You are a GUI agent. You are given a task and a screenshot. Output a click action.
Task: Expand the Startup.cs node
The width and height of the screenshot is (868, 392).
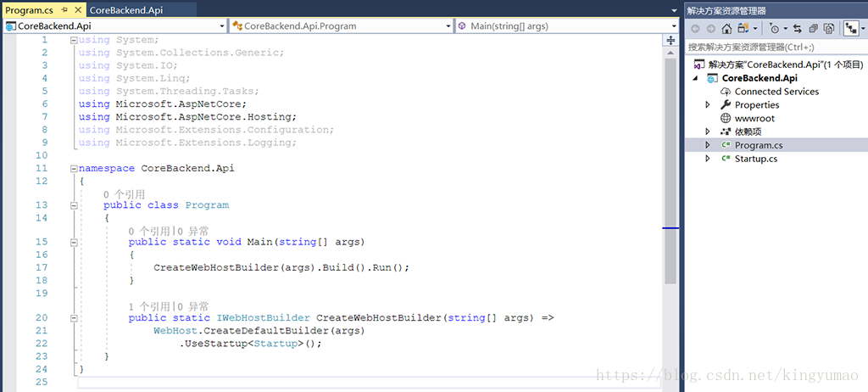click(x=708, y=159)
